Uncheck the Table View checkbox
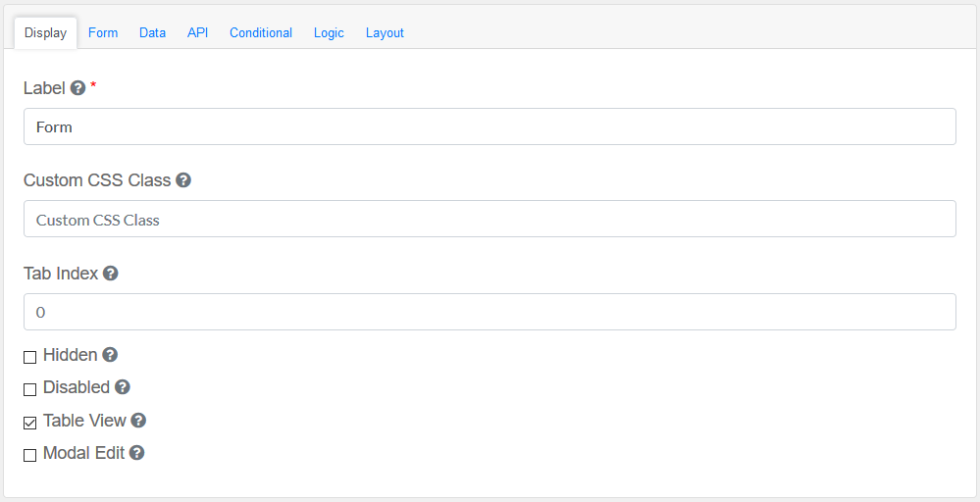This screenshot has height=502, width=980. [x=30, y=423]
